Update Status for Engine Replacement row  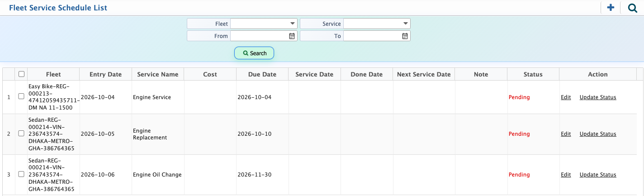[x=598, y=134]
